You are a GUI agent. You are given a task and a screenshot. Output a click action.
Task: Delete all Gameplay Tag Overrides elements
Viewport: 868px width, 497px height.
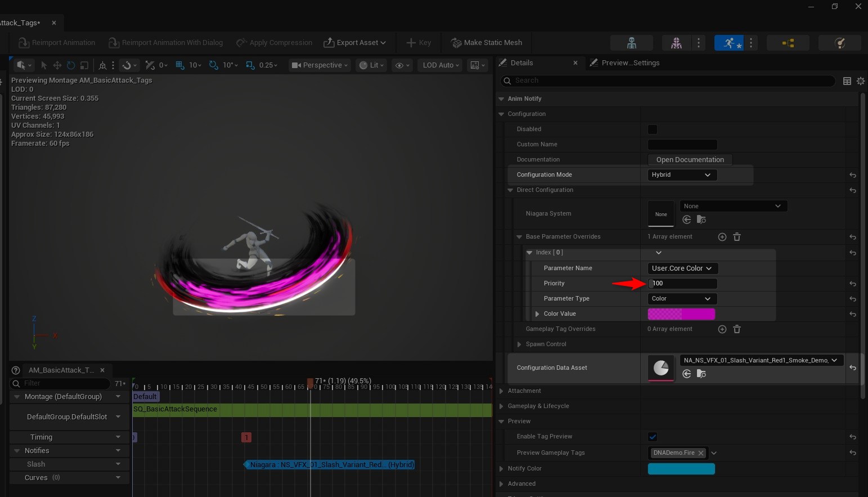737,329
